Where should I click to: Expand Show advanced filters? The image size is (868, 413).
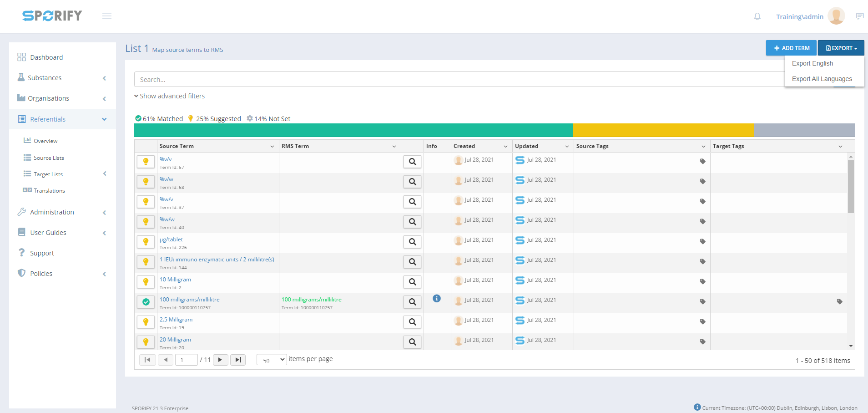[x=169, y=96]
